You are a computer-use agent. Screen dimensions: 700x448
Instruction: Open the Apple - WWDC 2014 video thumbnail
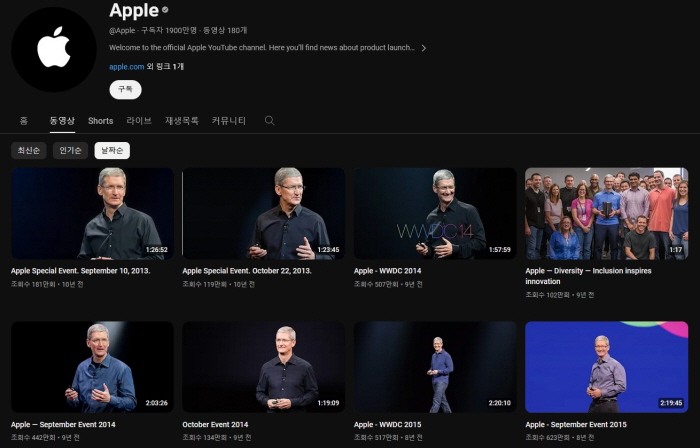click(435, 213)
